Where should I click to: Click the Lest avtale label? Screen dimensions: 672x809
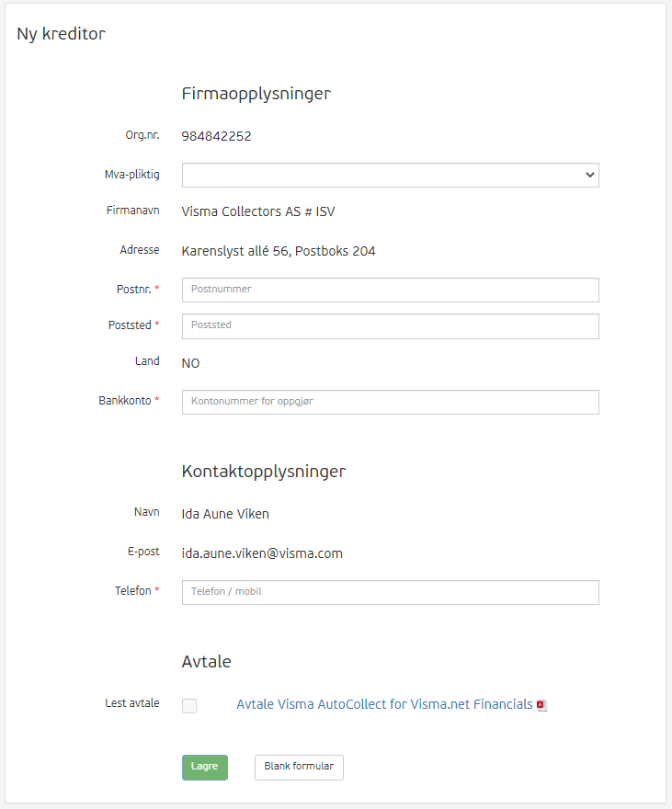coord(132,702)
